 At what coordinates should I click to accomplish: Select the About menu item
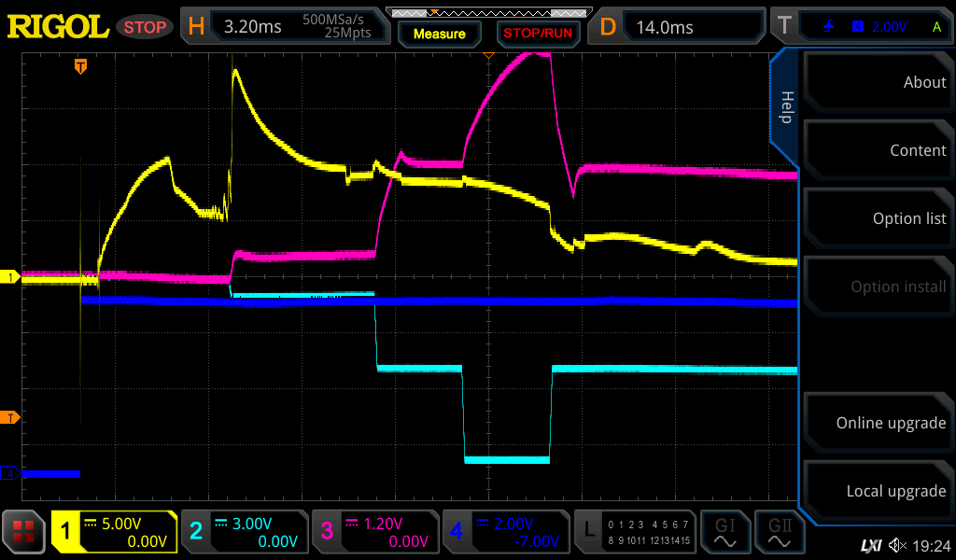[x=878, y=82]
